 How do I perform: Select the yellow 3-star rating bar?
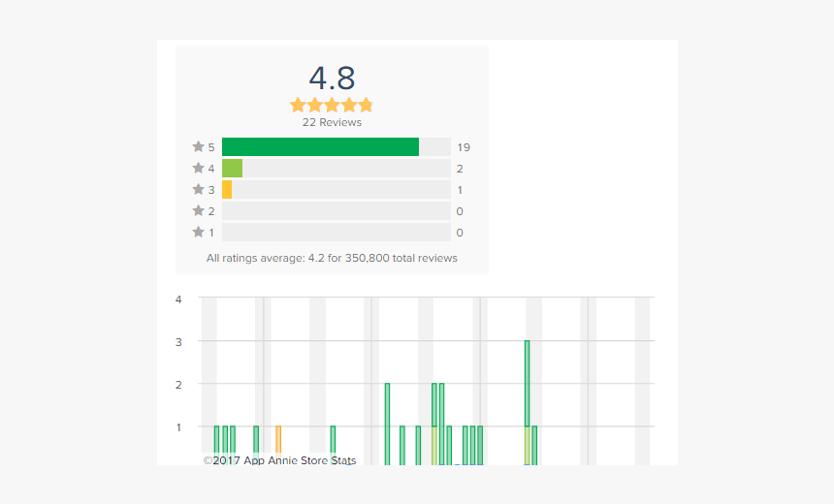(227, 190)
